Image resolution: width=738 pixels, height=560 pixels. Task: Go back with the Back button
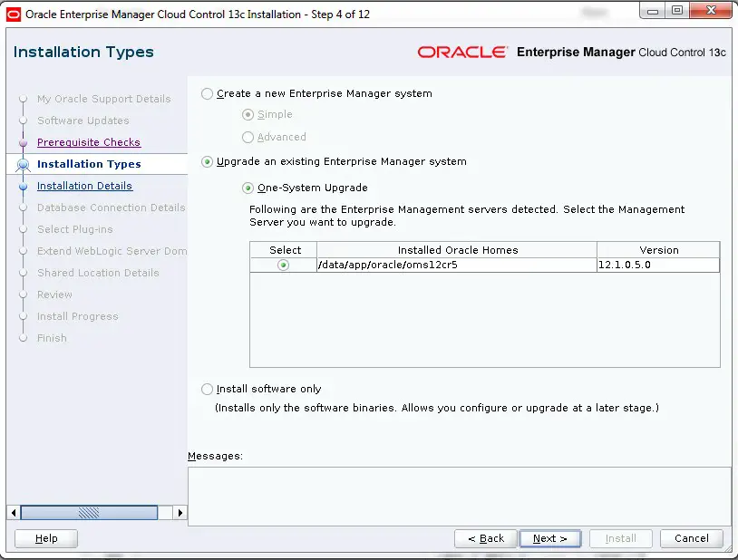[486, 538]
